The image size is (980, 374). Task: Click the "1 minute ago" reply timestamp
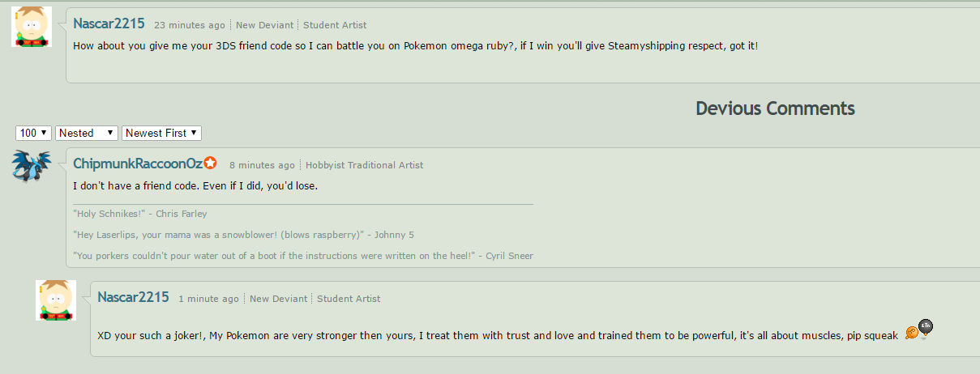(x=209, y=299)
